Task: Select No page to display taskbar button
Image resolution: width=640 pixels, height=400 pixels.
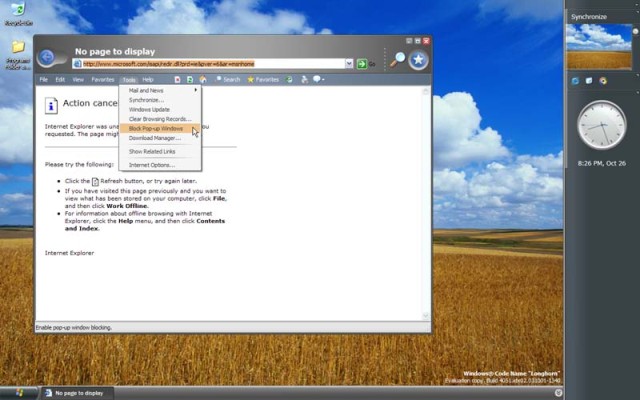Action: pos(78,393)
